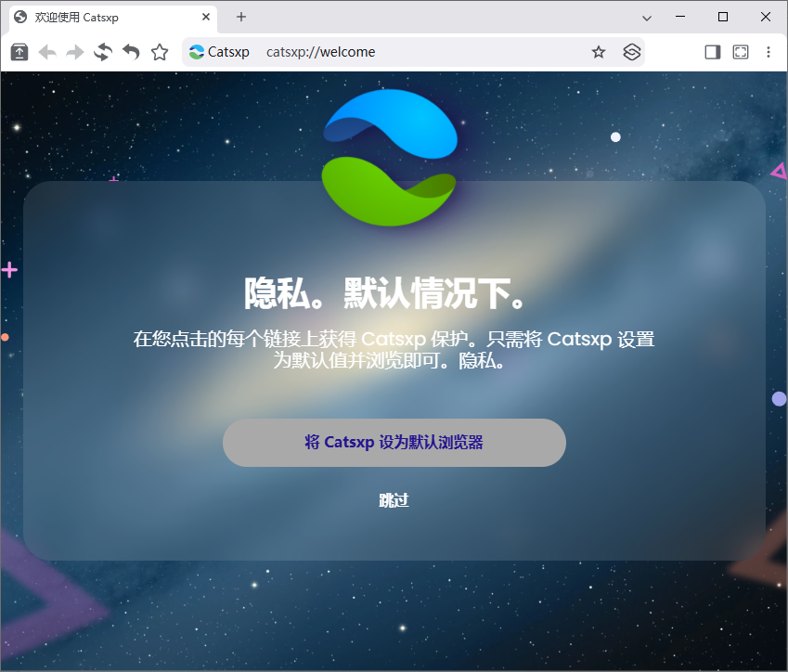
Task: Close the browser window
Action: tap(766, 17)
